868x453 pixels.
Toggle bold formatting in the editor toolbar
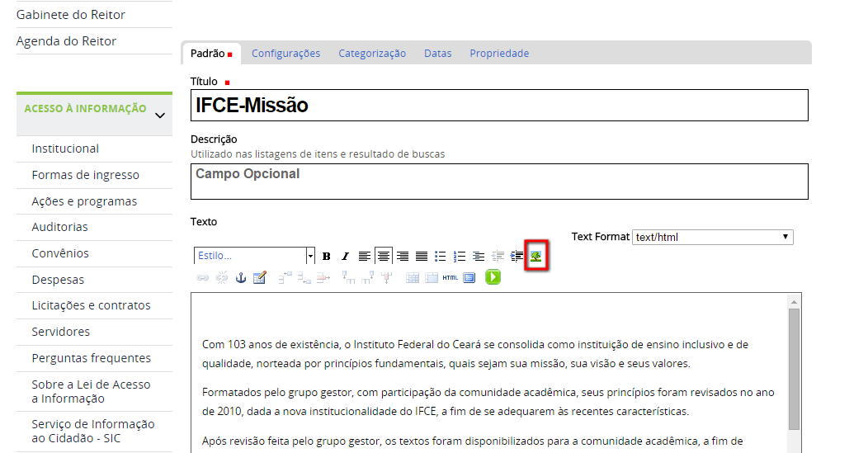327,256
